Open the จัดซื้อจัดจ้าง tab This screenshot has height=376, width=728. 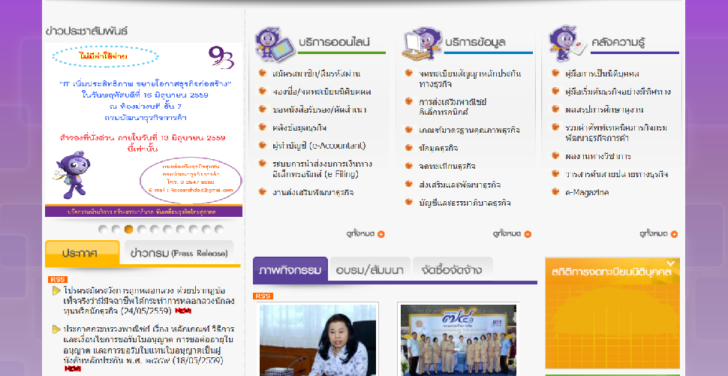pos(452,270)
